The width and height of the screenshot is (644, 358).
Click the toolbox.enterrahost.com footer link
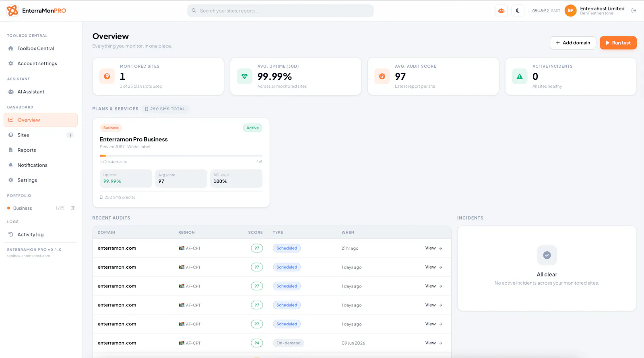[29, 256]
